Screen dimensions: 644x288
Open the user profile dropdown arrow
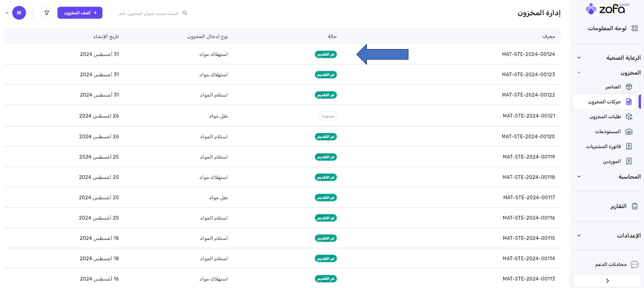[7, 13]
